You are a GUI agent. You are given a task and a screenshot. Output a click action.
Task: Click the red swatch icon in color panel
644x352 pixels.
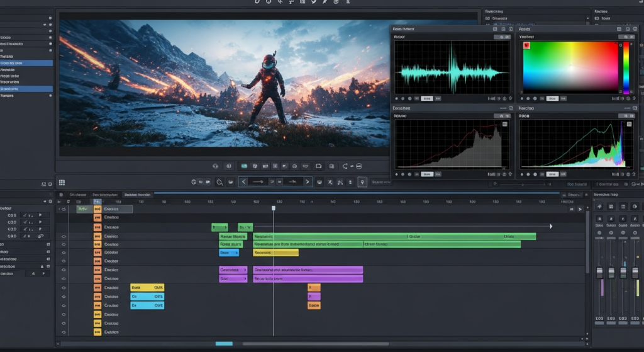tap(527, 45)
